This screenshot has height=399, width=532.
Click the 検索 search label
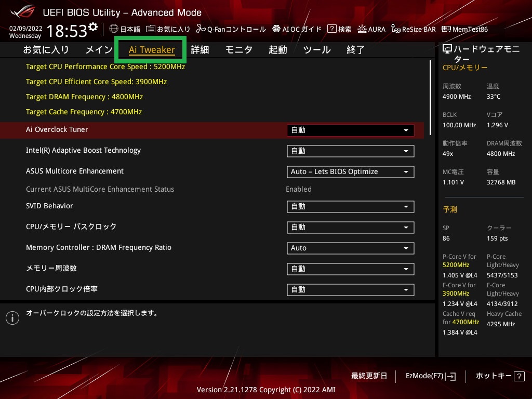[345, 30]
